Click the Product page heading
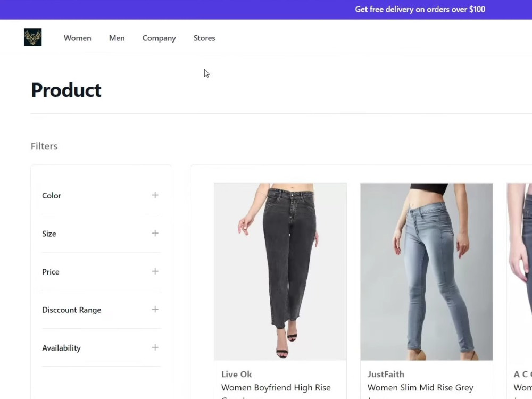The image size is (532, 399). [66, 89]
